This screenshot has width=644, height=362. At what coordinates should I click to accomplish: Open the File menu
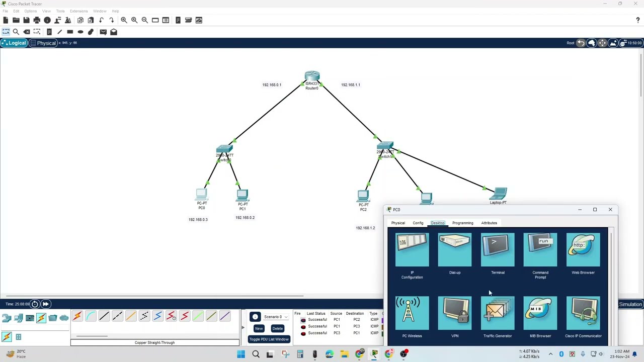point(5,11)
